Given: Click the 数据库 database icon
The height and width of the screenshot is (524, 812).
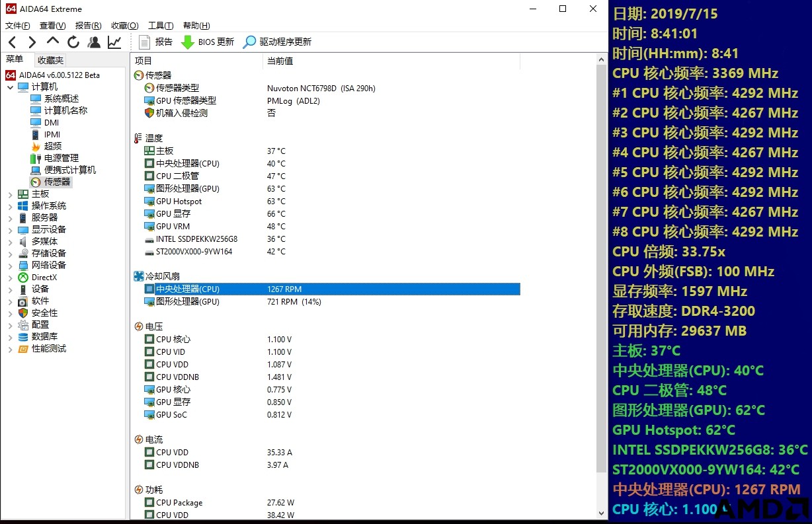Looking at the screenshot, I should pos(23,336).
